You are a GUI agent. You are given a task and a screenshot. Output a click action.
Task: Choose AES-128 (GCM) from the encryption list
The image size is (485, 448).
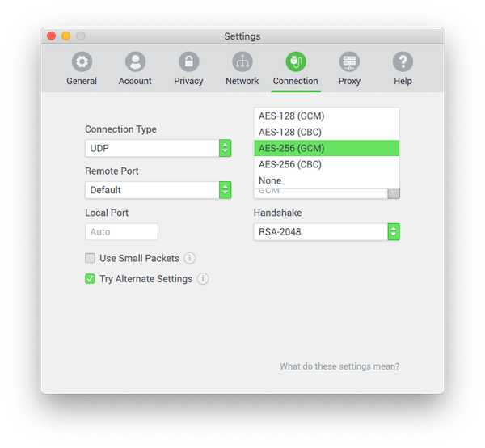coord(291,116)
